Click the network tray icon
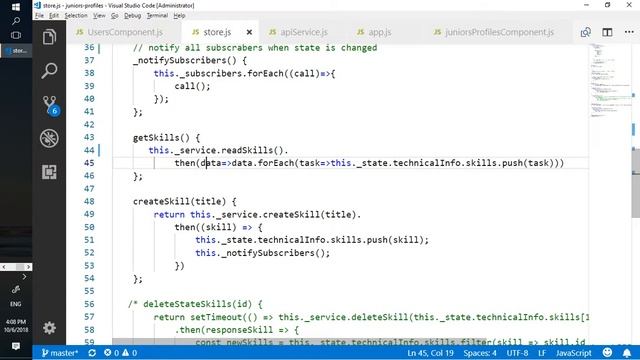 [x=16, y=290]
